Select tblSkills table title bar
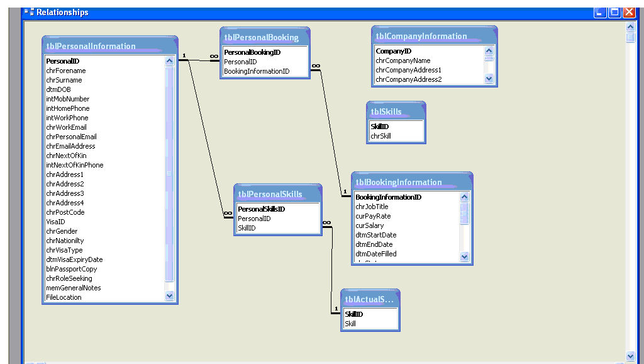 tap(396, 111)
